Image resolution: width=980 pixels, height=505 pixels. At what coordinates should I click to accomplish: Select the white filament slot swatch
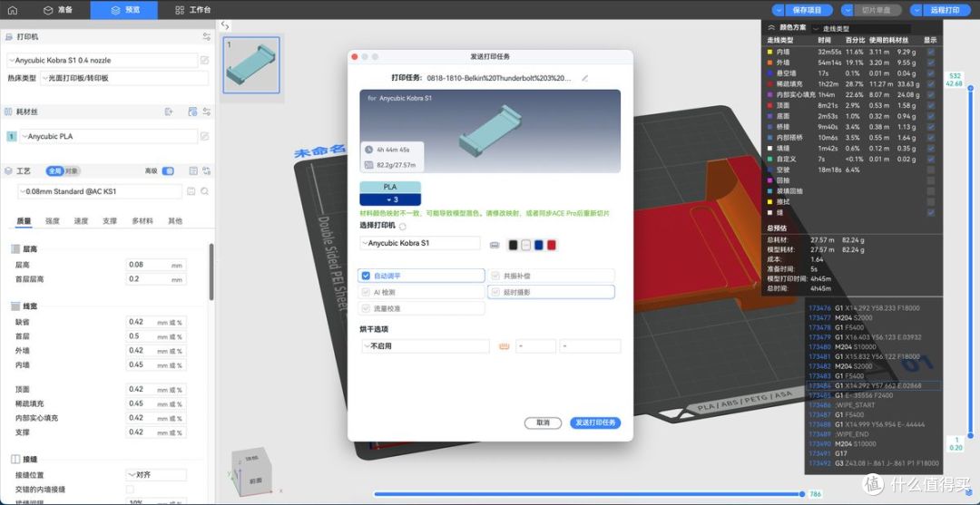click(525, 245)
